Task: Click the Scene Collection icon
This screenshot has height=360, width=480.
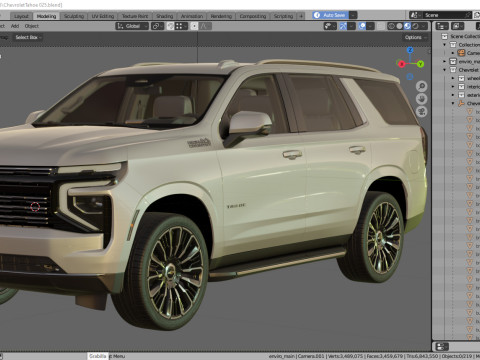Action: [x=444, y=36]
